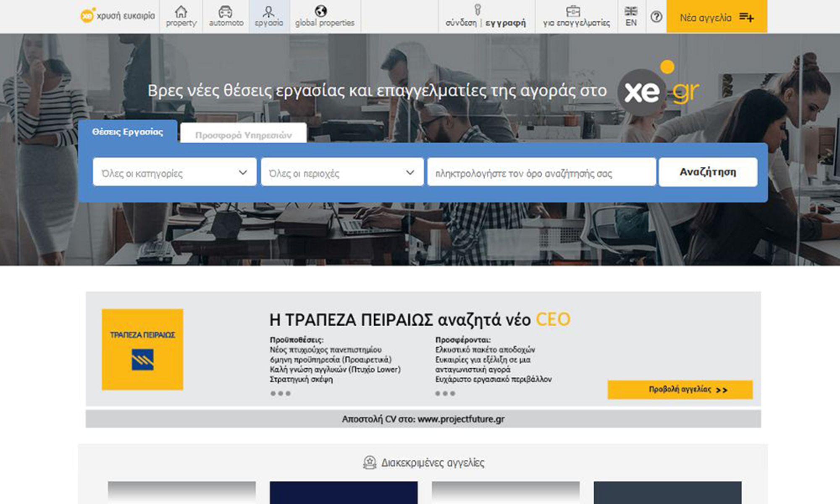840x504 pixels.
Task: Open global properties globe icon
Action: [x=321, y=11]
